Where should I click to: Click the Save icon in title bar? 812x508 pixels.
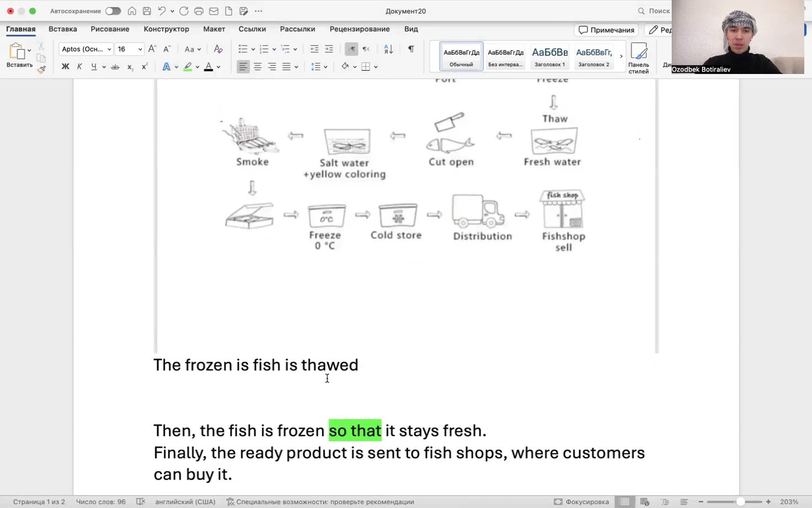click(x=146, y=11)
